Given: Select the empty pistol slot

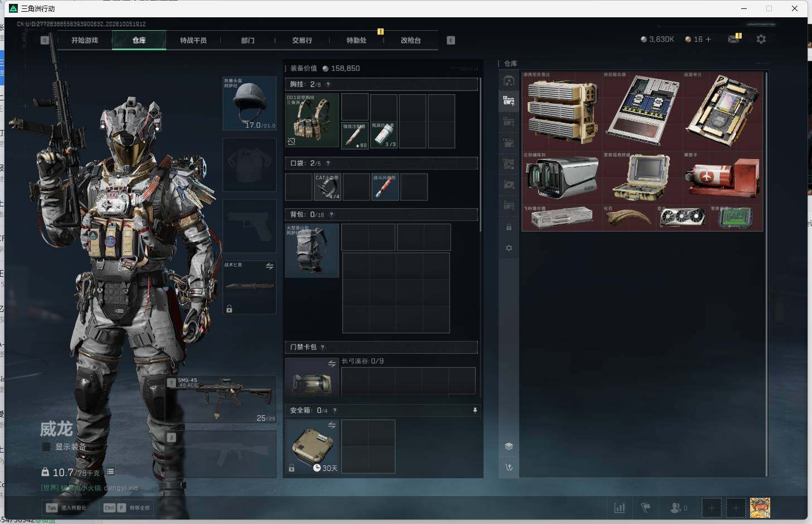Looking at the screenshot, I should [249, 226].
